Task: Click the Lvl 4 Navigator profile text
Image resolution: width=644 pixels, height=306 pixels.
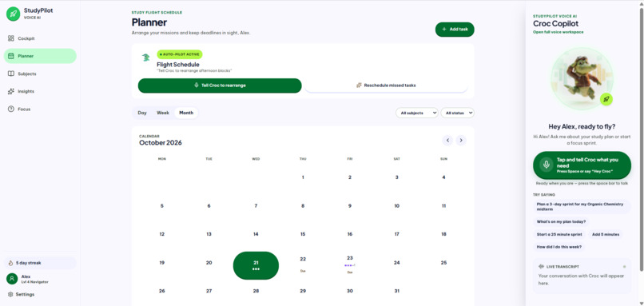Action: pos(35,282)
